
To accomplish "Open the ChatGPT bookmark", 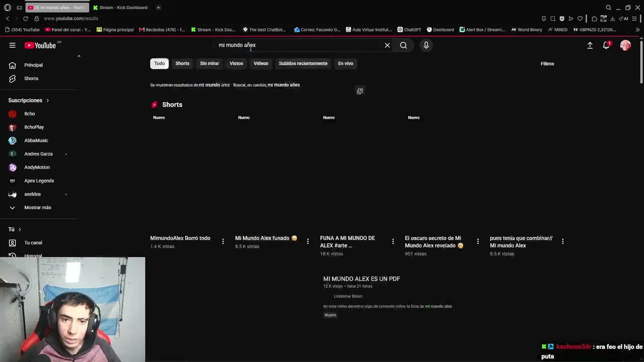I will (x=409, y=30).
